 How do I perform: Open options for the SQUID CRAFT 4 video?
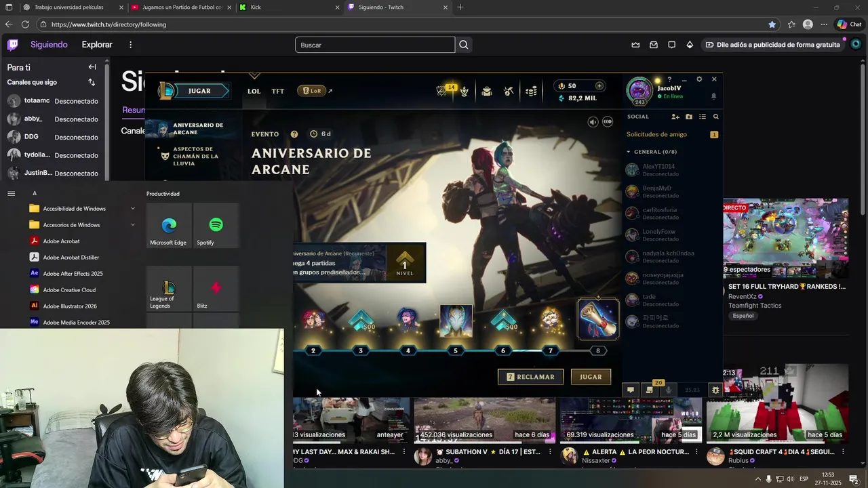coord(843,451)
